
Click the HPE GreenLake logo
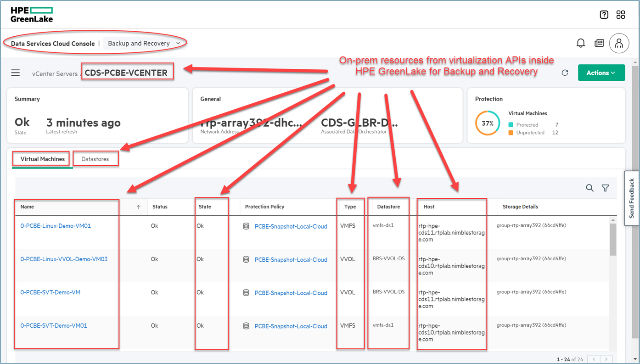coord(32,14)
